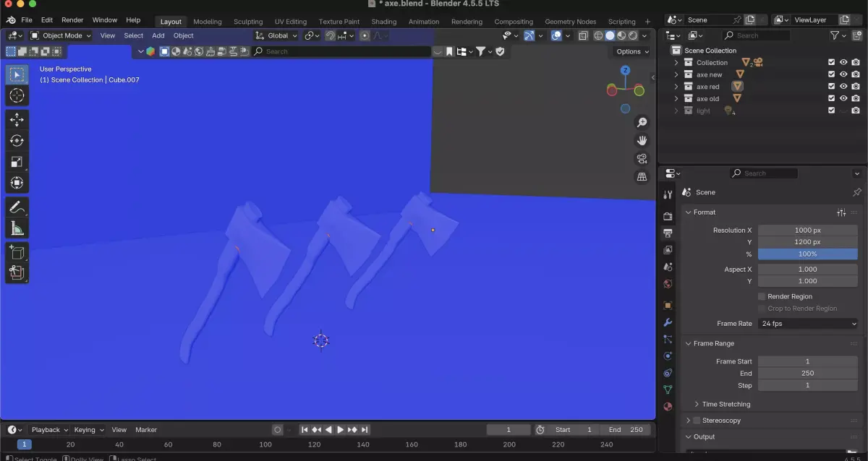Click the outliner filter funnel icon
868x461 pixels.
[835, 35]
